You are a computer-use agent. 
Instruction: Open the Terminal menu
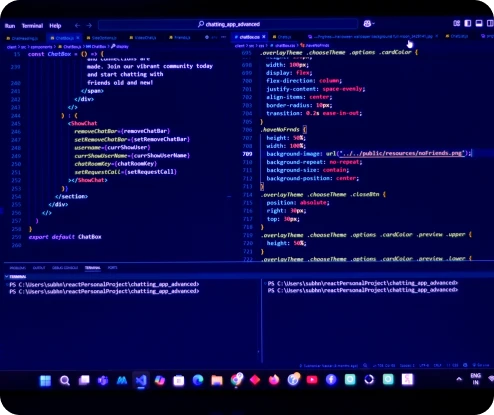(32, 26)
